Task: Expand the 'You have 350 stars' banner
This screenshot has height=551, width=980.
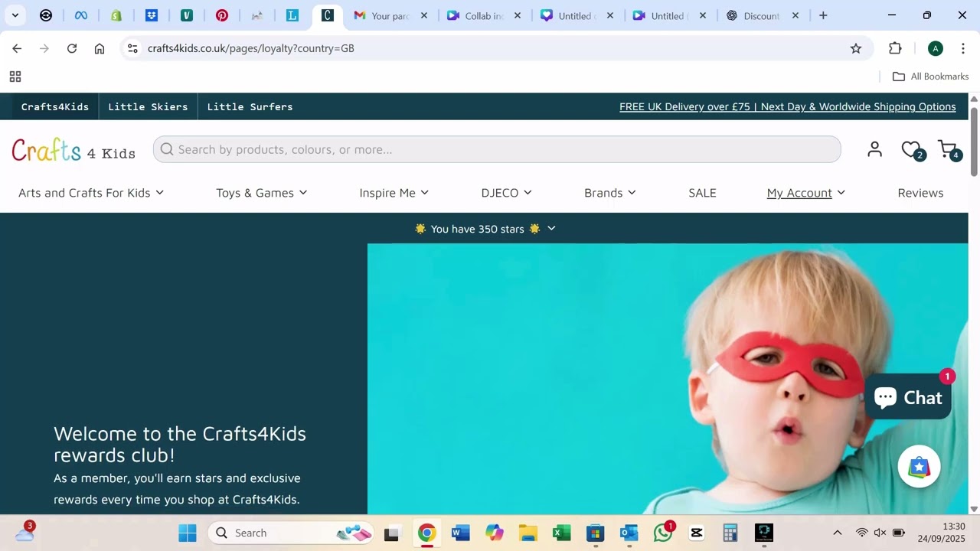Action: pyautogui.click(x=485, y=229)
